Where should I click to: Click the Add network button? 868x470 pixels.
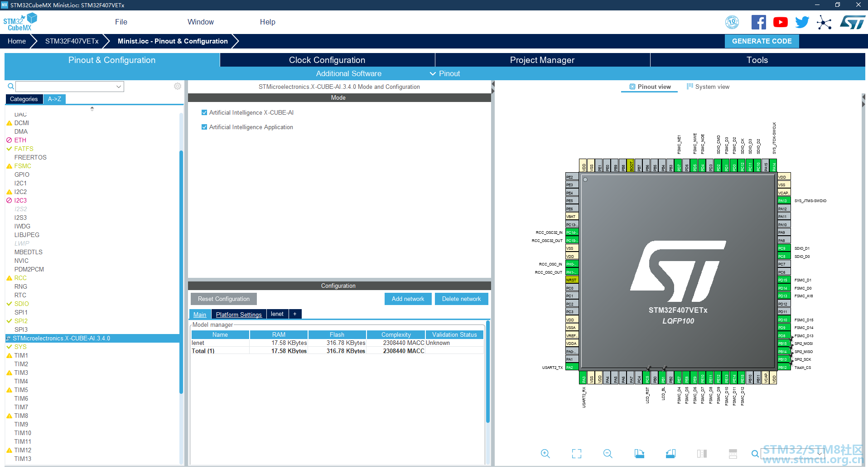408,299
